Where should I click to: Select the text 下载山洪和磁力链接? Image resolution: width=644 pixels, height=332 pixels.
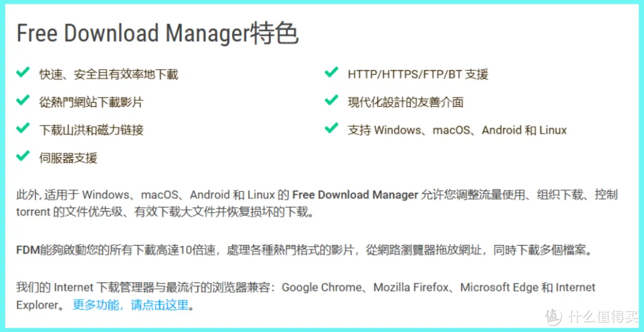coord(91,130)
